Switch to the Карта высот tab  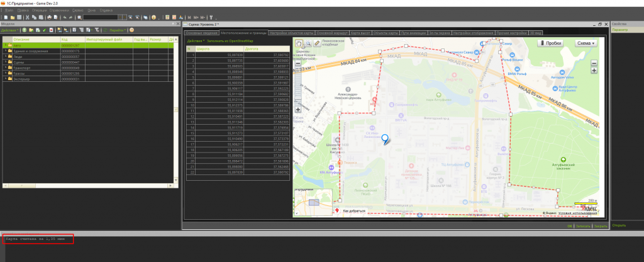pos(360,32)
